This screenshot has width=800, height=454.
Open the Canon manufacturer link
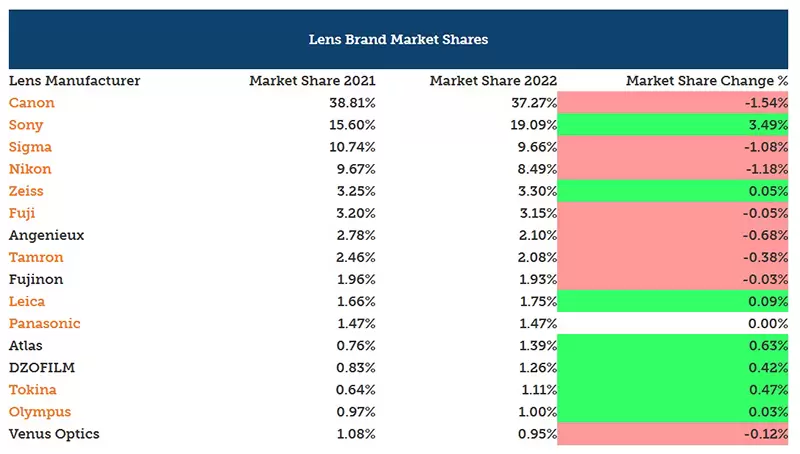coord(31,103)
